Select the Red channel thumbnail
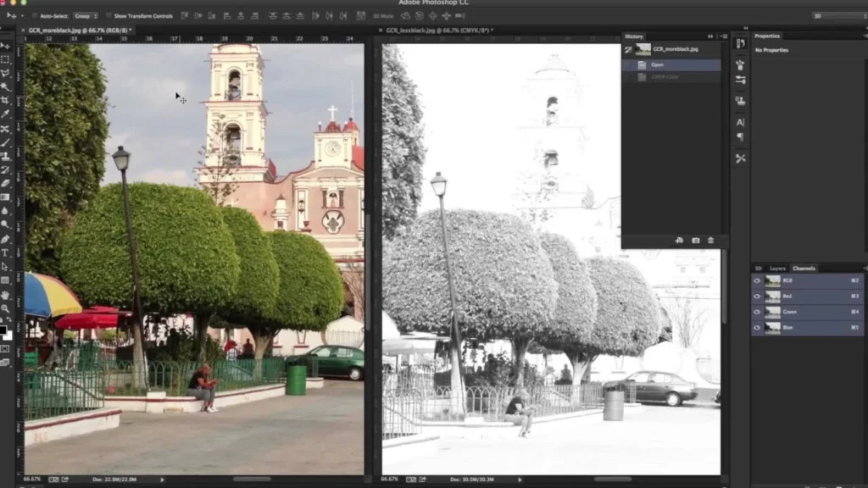868x488 pixels. tap(772, 297)
